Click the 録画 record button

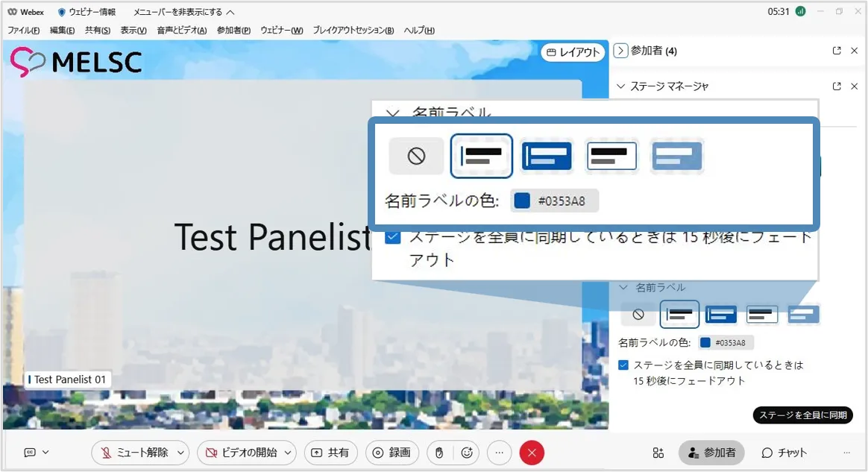point(391,453)
